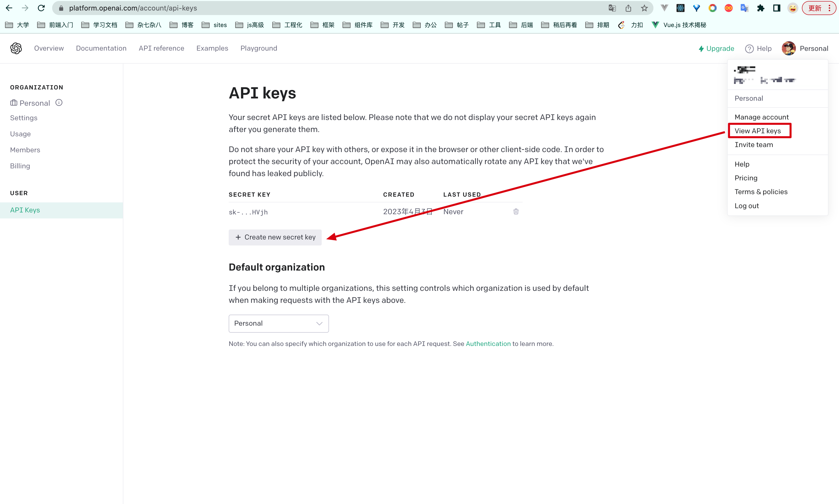
Task: Reload the page
Action: 41,8
